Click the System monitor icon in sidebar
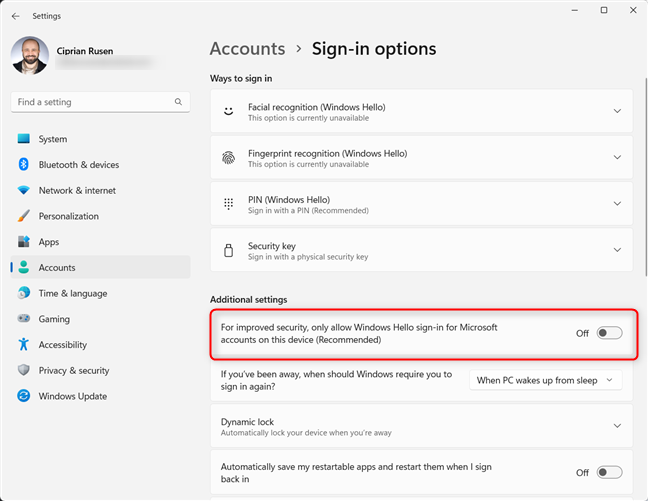Screen dimensions: 648x501 coord(24,139)
